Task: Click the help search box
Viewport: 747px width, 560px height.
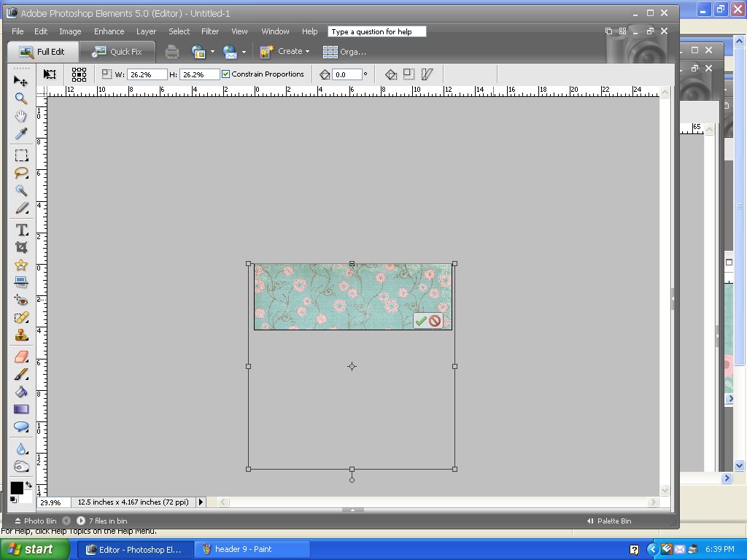Action: tap(377, 31)
